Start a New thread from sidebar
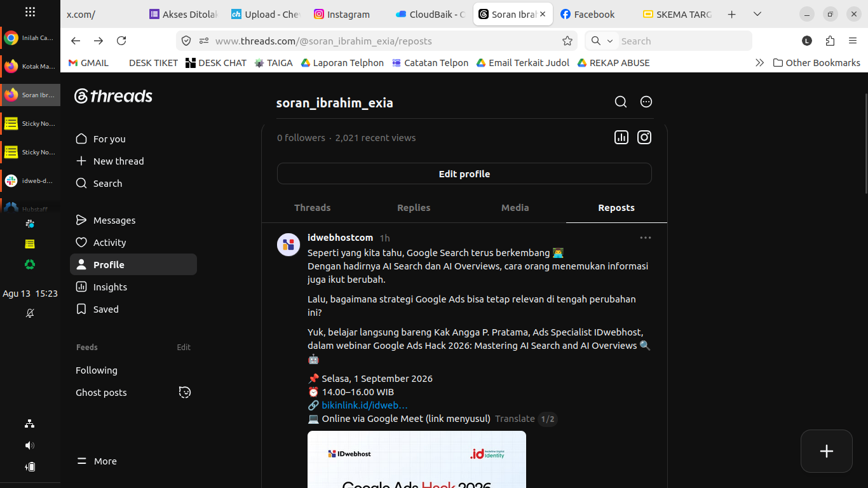 point(133,161)
